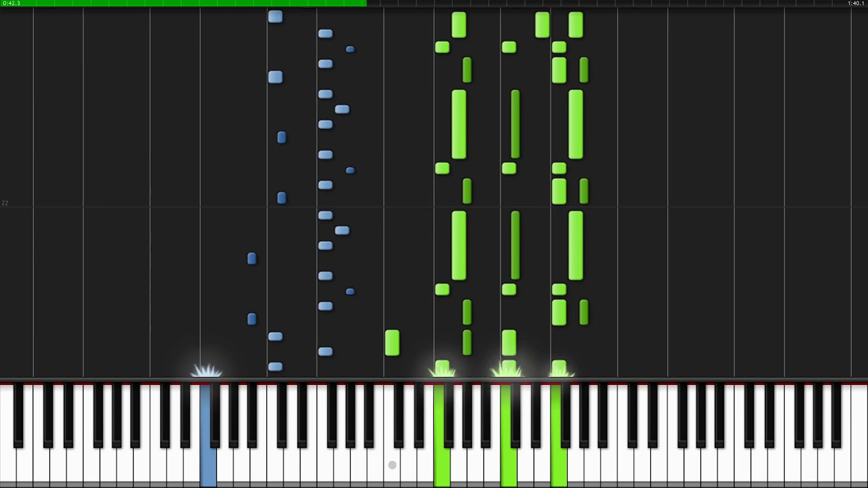Click the green filled song progress bar

183,3
